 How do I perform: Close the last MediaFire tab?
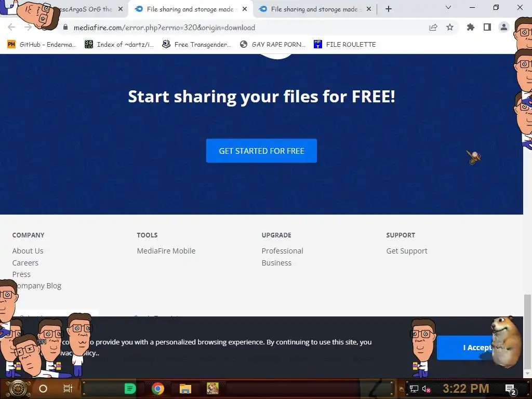coord(369,9)
